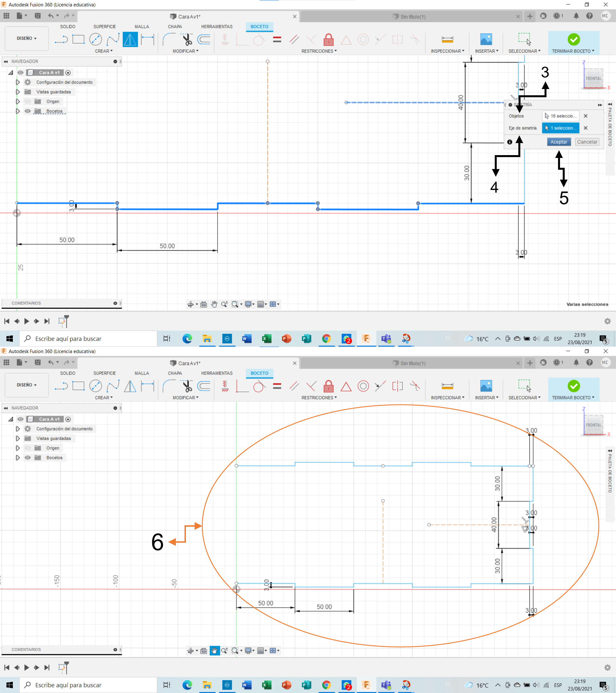Click Aceptar in the Simetría dialog

point(558,142)
